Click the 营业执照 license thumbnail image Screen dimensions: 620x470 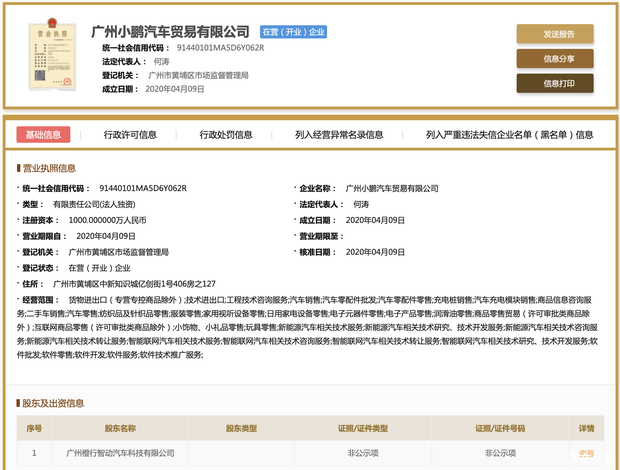pos(50,56)
